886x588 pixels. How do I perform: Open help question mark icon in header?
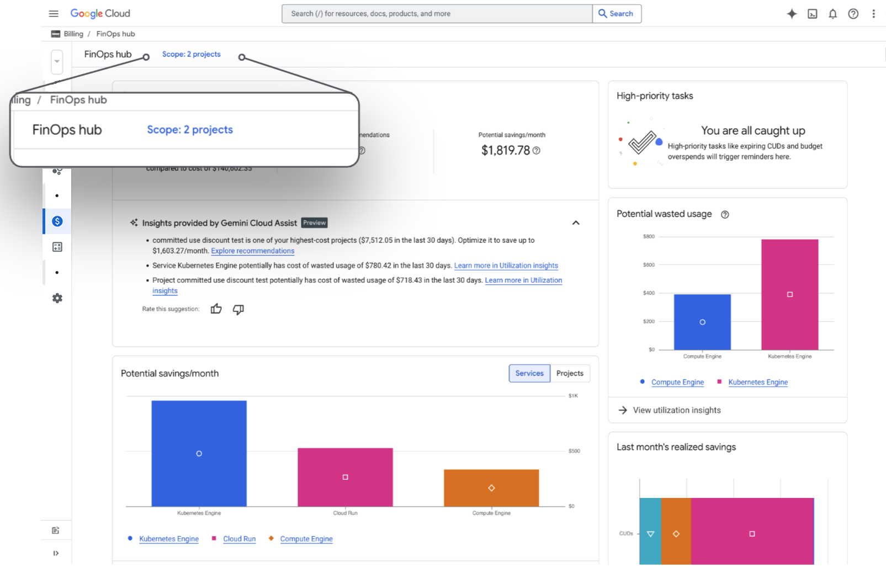(x=853, y=14)
